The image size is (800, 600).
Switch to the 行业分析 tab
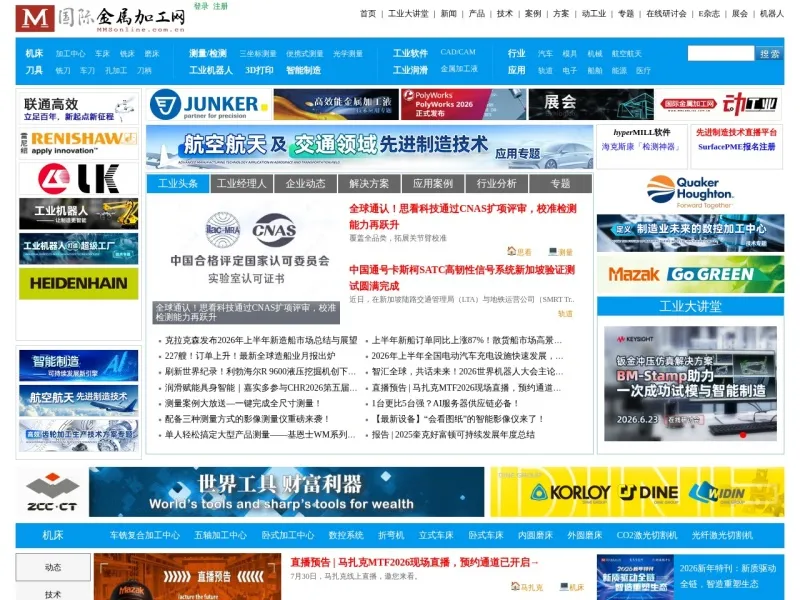pos(496,184)
